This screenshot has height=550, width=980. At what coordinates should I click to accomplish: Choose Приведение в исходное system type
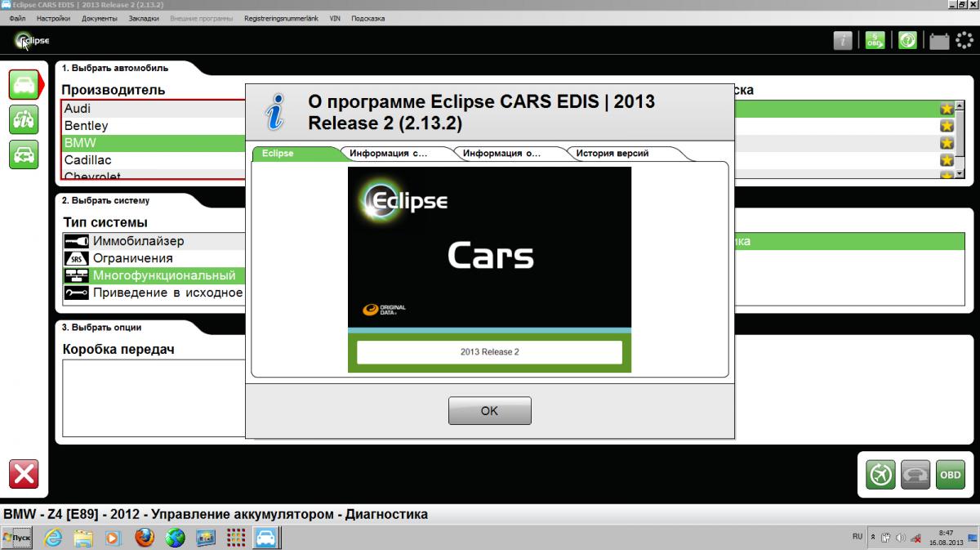click(154, 293)
